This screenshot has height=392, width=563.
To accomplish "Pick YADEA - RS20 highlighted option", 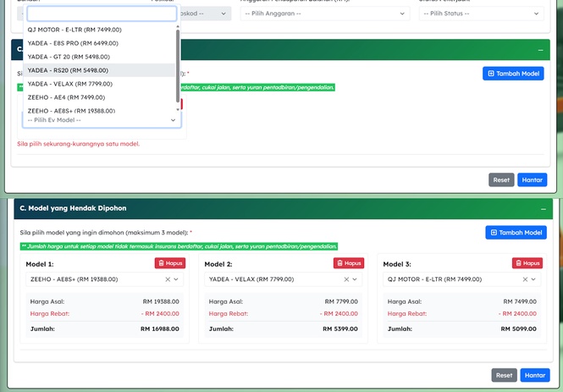I will point(99,70).
